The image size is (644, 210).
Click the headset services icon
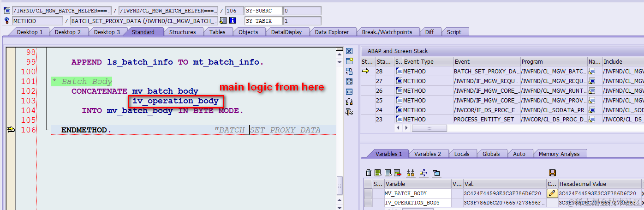coord(349,102)
